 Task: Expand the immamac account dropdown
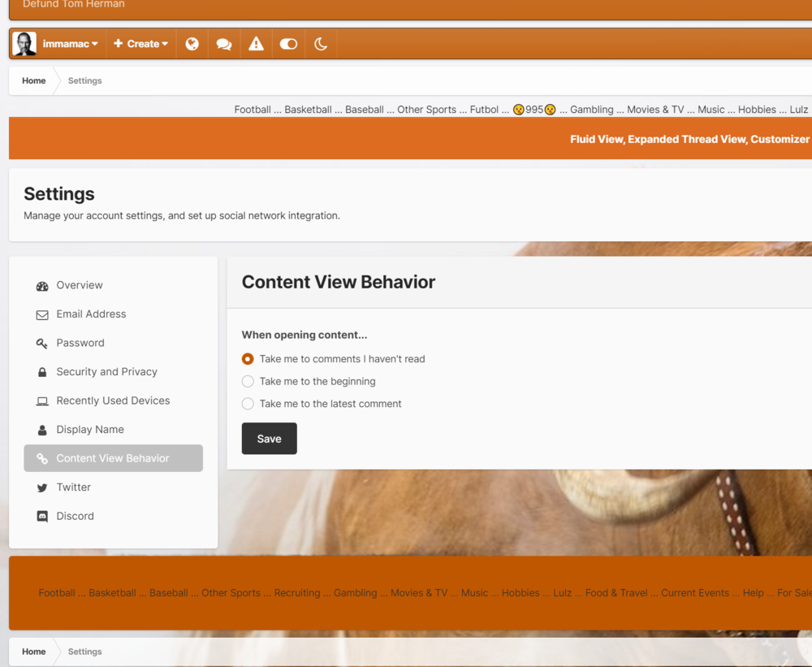coord(70,44)
